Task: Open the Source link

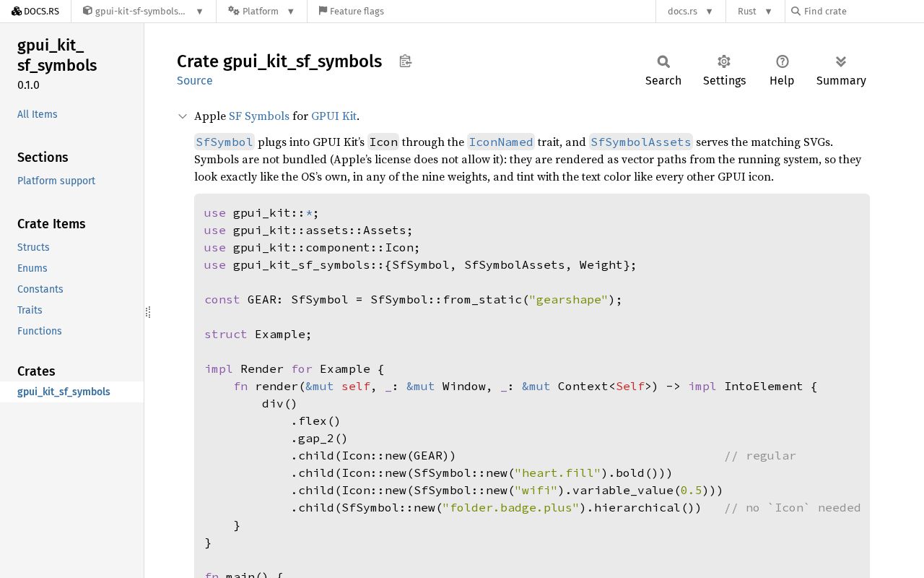Action: click(x=195, y=81)
